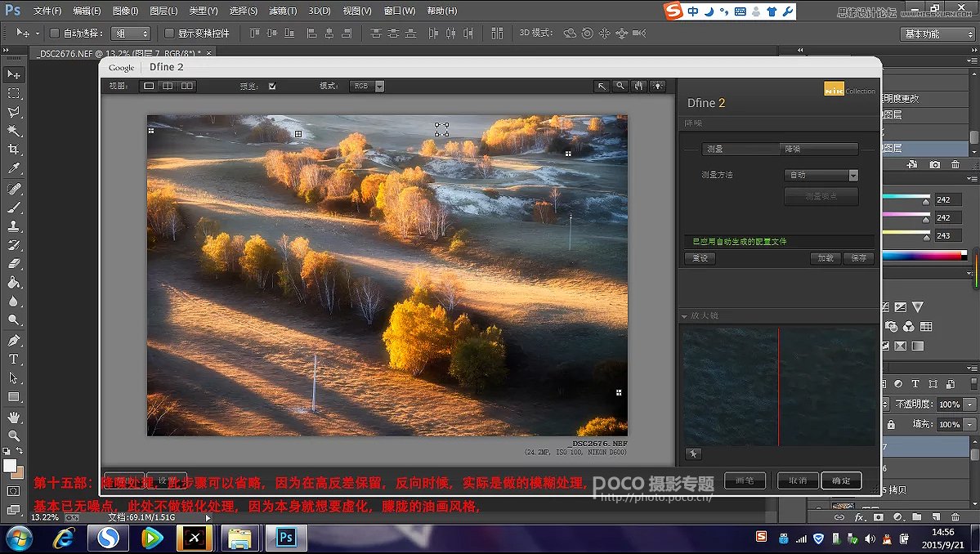This screenshot has height=554, width=980.
Task: Select the Horizontal Type tool
Action: point(13,360)
